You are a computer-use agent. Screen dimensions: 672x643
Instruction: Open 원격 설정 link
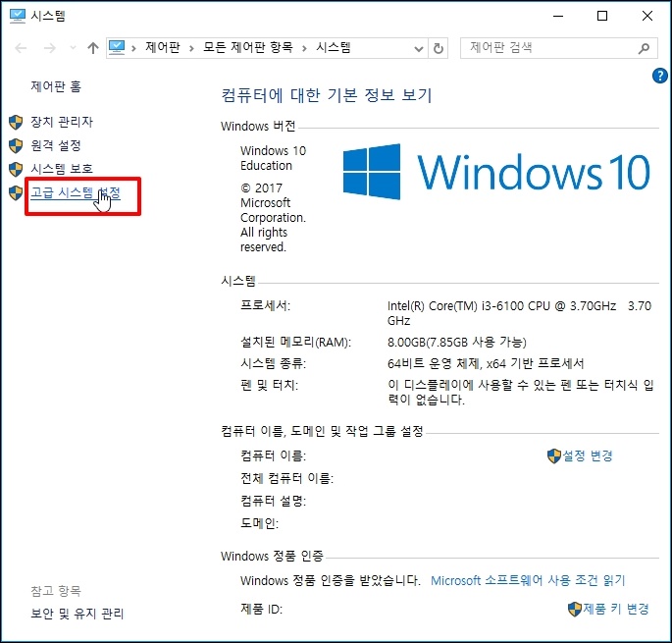pyautogui.click(x=56, y=145)
